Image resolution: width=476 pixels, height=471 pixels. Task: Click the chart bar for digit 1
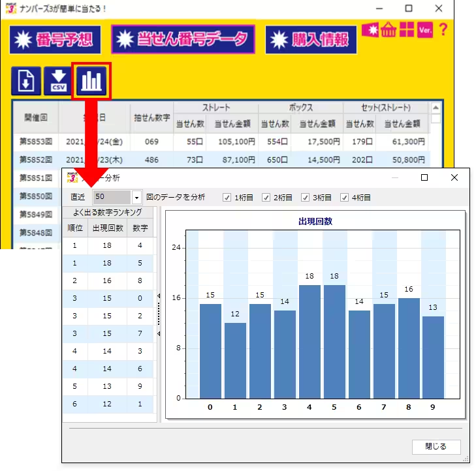(235, 361)
